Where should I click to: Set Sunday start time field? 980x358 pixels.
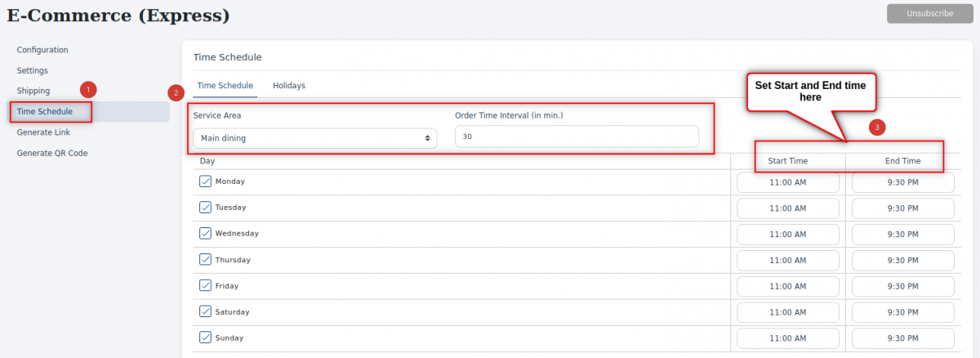[788, 338]
